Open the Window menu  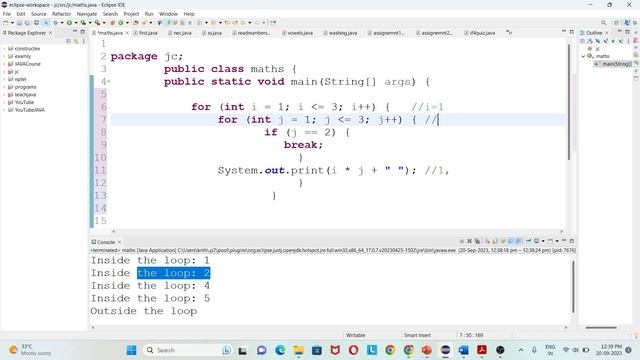(x=168, y=14)
